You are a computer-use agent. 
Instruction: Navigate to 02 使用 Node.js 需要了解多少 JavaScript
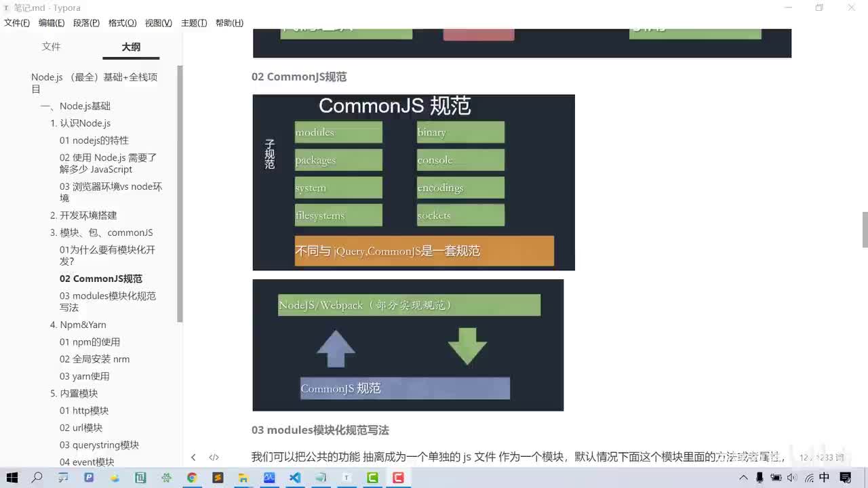[x=108, y=163]
